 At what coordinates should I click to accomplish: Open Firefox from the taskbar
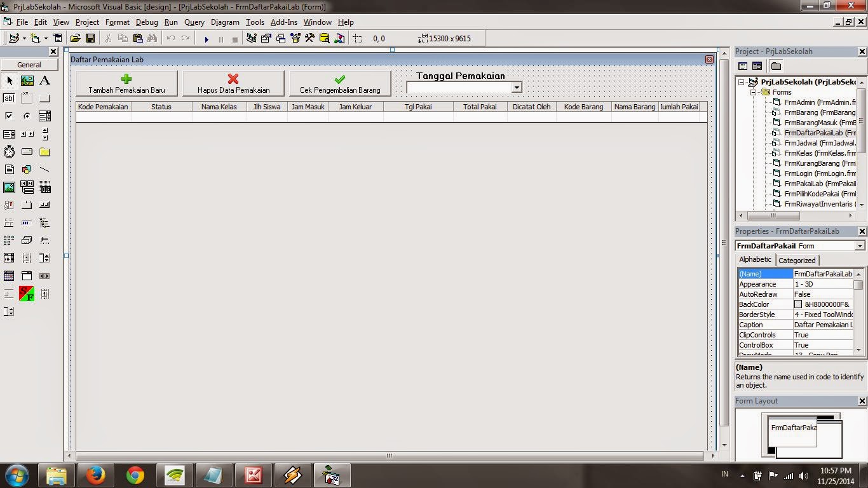(x=96, y=475)
